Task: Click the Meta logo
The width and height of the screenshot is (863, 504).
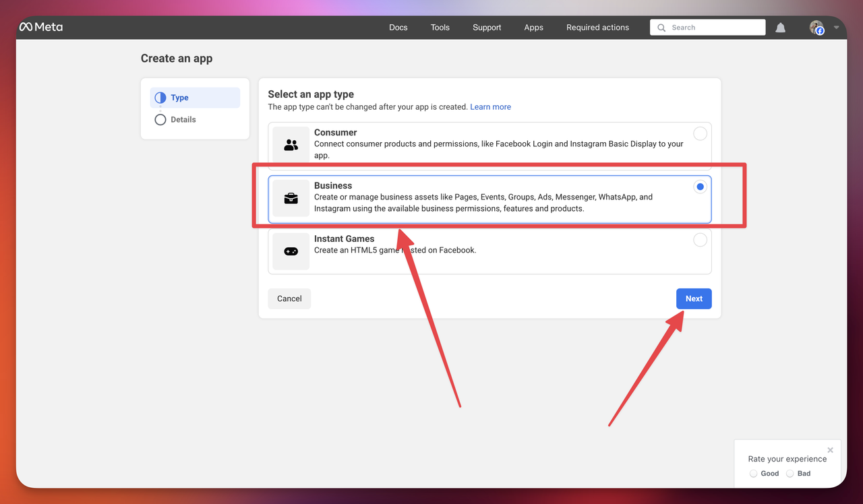Action: tap(41, 27)
